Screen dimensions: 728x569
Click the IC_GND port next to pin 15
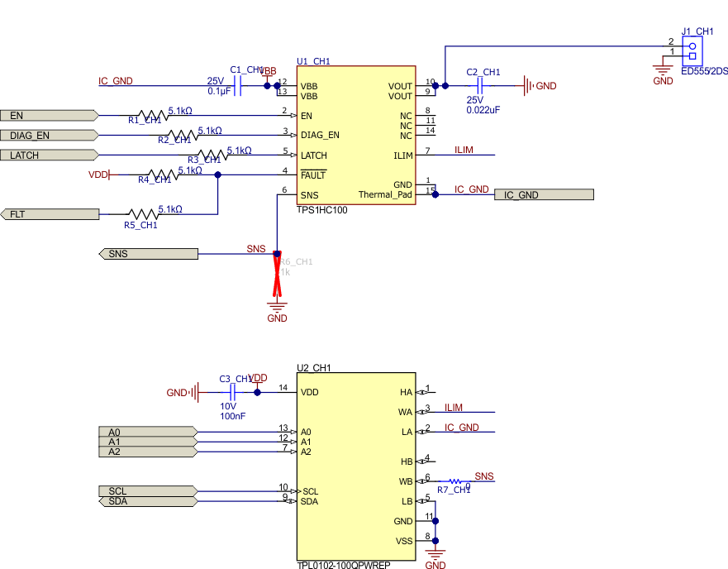(x=543, y=194)
